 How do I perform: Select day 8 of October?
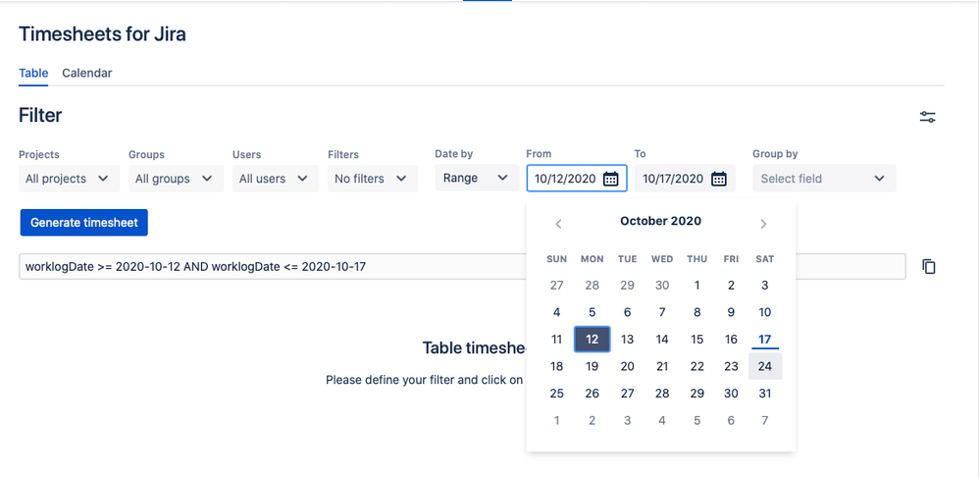click(x=696, y=312)
